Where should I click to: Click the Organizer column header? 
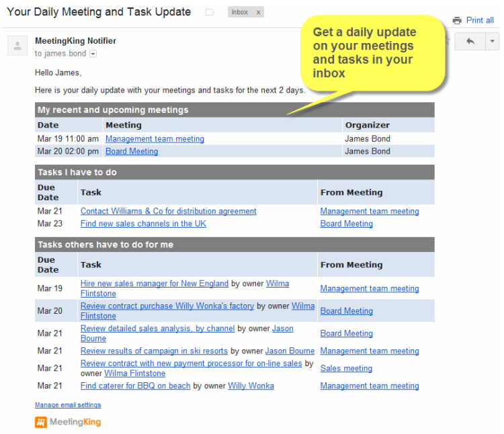(388, 125)
